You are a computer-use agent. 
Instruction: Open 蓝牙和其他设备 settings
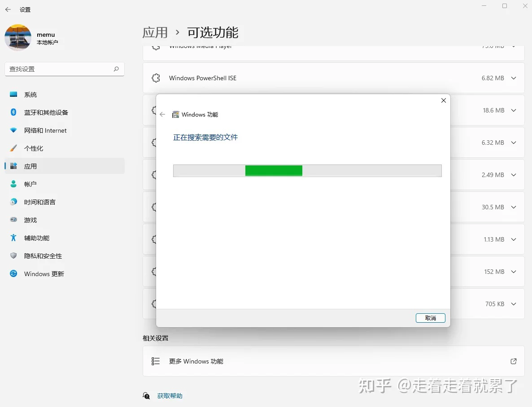65,112
